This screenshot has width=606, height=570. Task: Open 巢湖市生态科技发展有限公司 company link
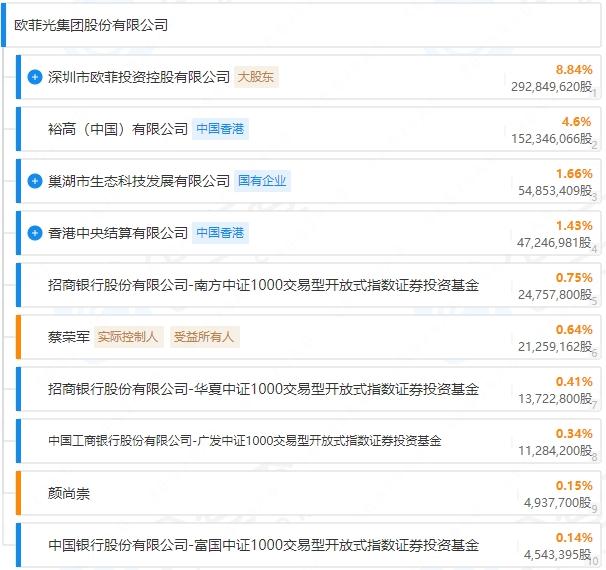(139, 181)
